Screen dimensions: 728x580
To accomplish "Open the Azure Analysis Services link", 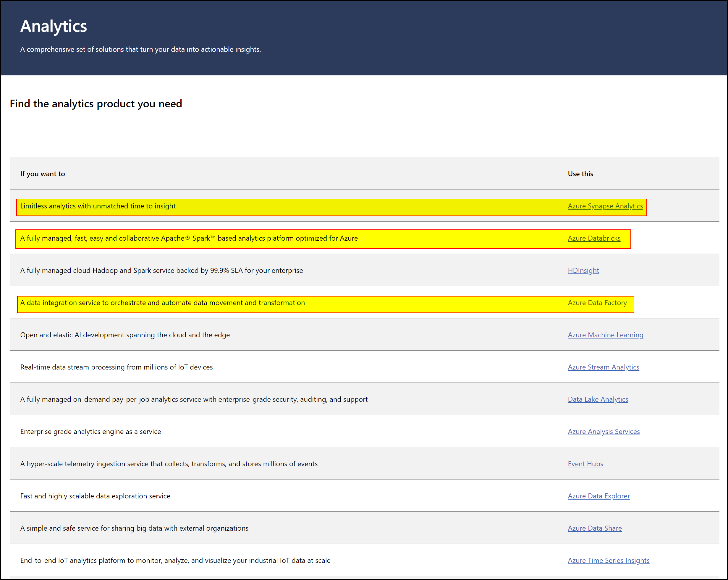I will pyautogui.click(x=604, y=432).
